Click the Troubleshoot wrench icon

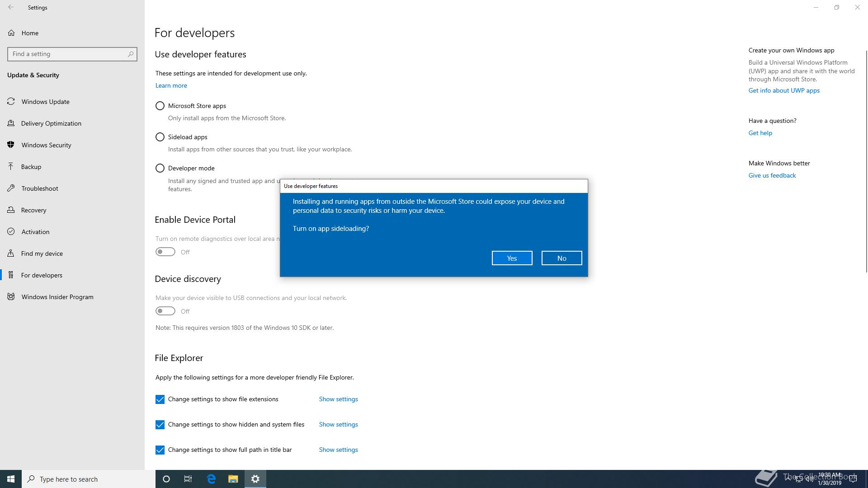11,188
